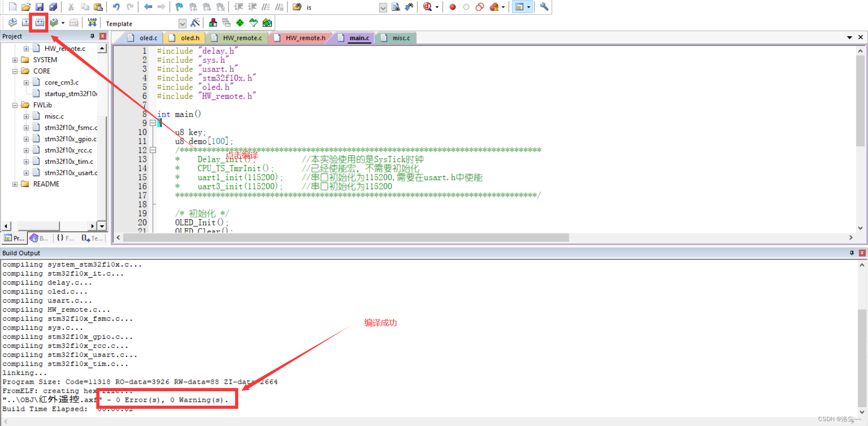This screenshot has height=426, width=868.
Task: Pin the Build Output panel
Action: point(852,253)
